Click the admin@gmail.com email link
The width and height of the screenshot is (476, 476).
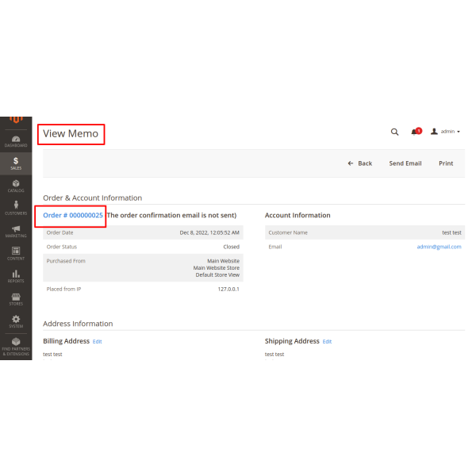(439, 247)
